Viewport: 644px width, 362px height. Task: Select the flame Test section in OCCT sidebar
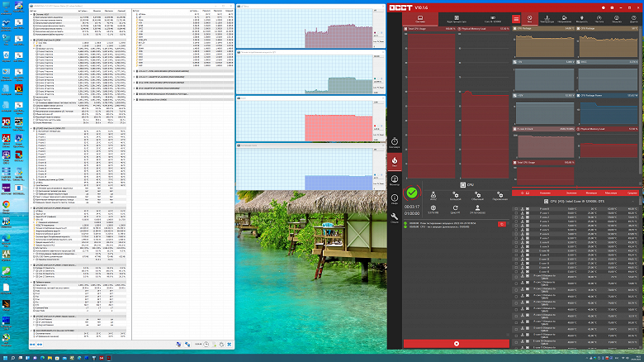click(395, 161)
